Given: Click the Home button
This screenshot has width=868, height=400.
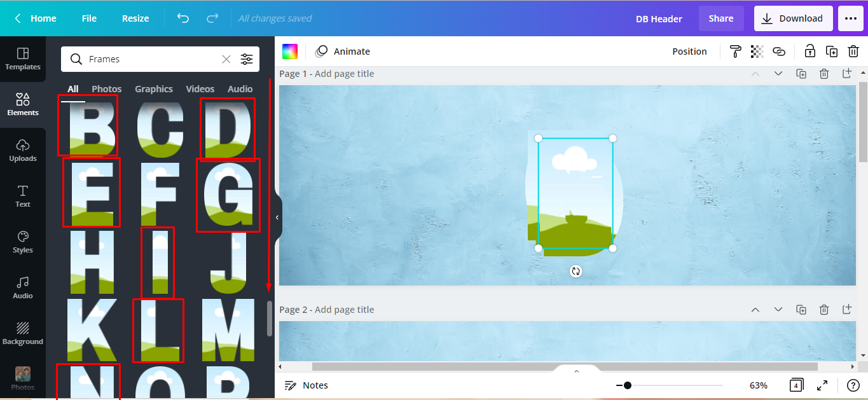Looking at the screenshot, I should 36,18.
